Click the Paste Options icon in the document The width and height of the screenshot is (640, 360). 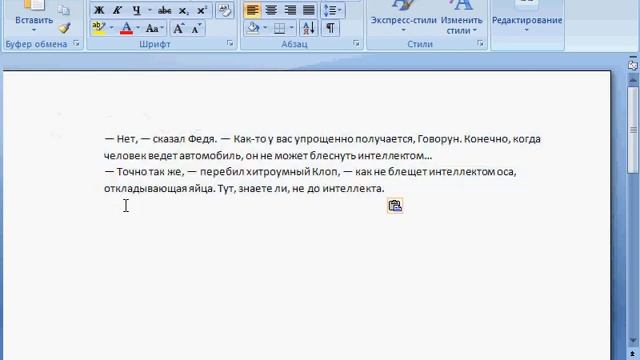395,205
